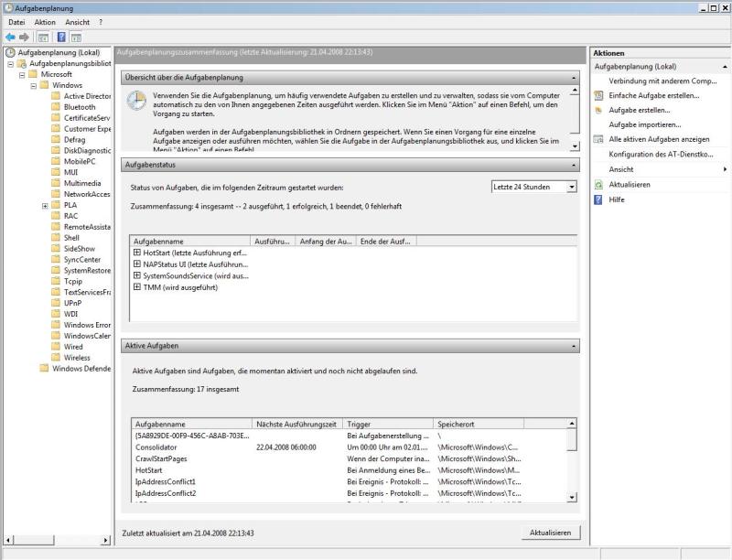Click the Alle aktiven Aufgaben anzeigen icon
The image size is (732, 560).
(x=598, y=139)
